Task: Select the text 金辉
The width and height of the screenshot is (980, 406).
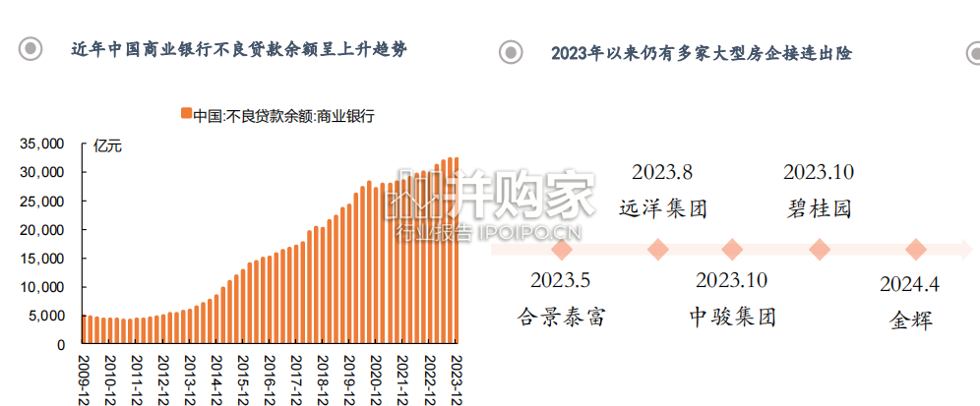Action: pyautogui.click(x=910, y=320)
